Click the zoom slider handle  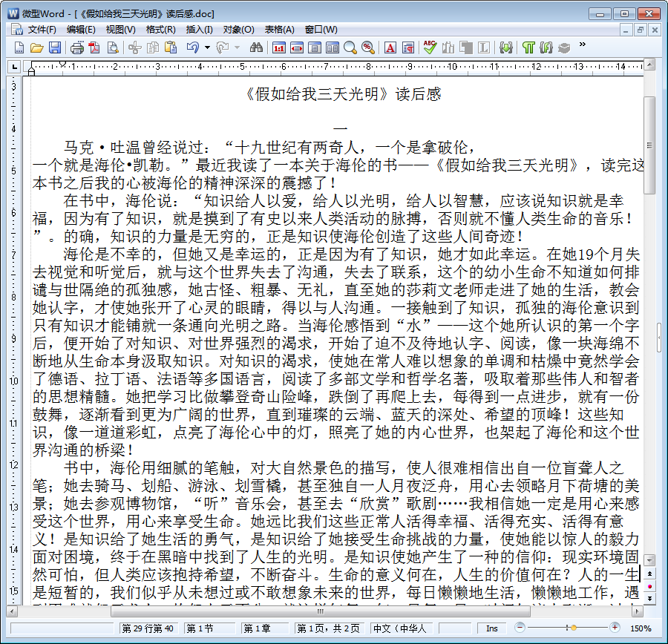click(x=574, y=628)
